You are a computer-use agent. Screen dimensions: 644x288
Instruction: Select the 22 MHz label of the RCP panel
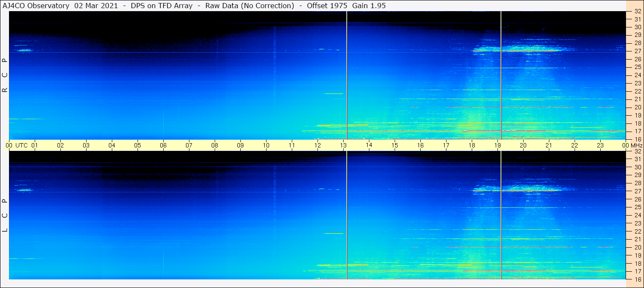[x=638, y=91]
